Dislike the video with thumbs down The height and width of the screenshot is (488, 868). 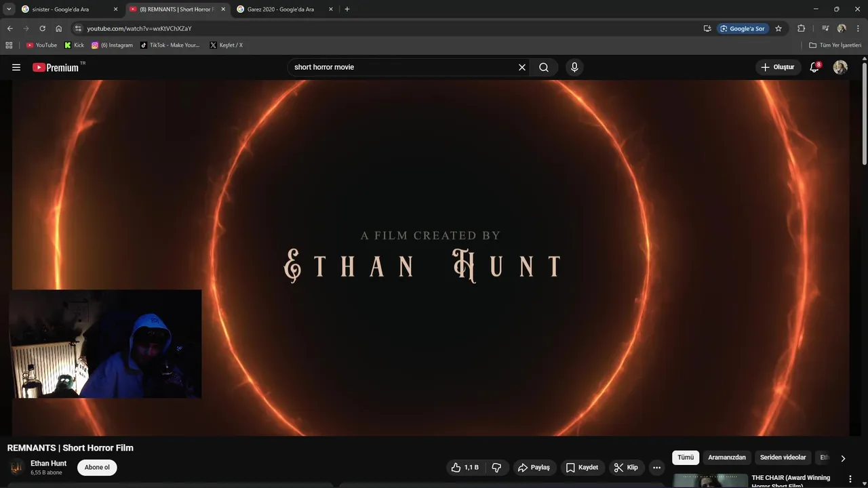(x=496, y=467)
